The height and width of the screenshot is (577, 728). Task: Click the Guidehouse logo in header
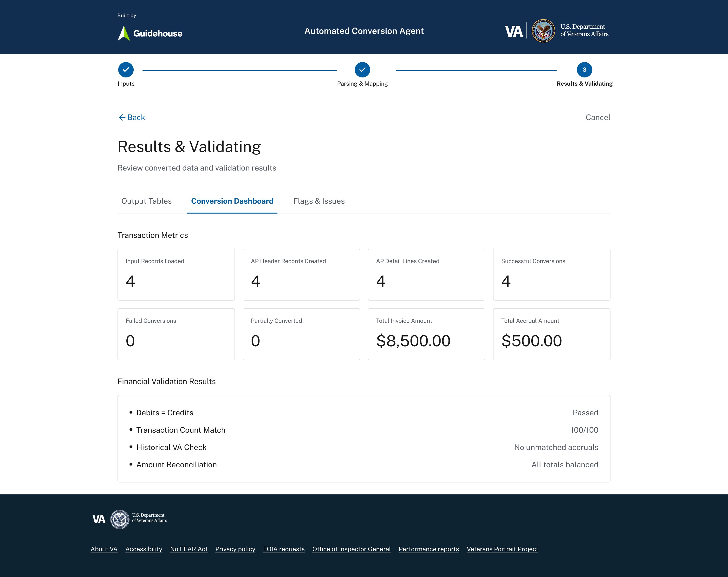150,33
